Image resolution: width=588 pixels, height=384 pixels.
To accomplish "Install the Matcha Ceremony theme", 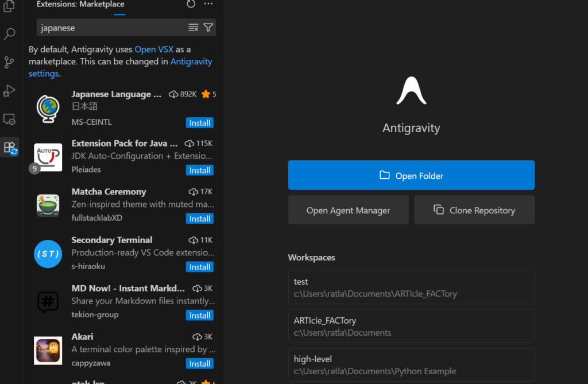I will click(199, 218).
